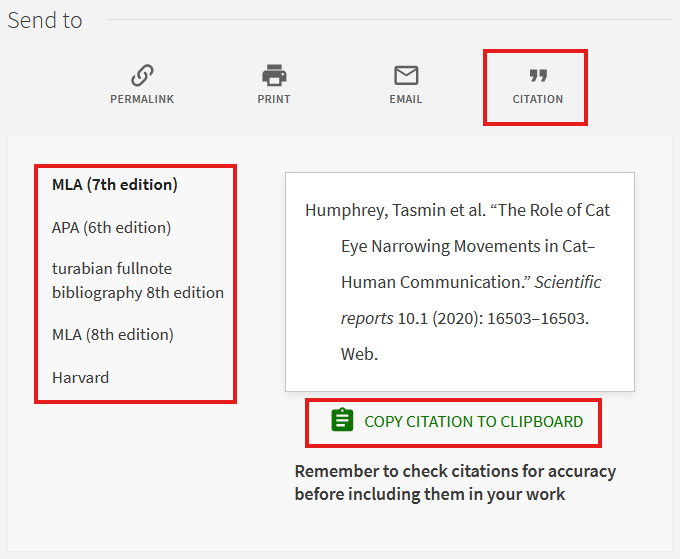This screenshot has width=680, height=559.
Task: Click the Permalink chain icon
Action: (142, 75)
